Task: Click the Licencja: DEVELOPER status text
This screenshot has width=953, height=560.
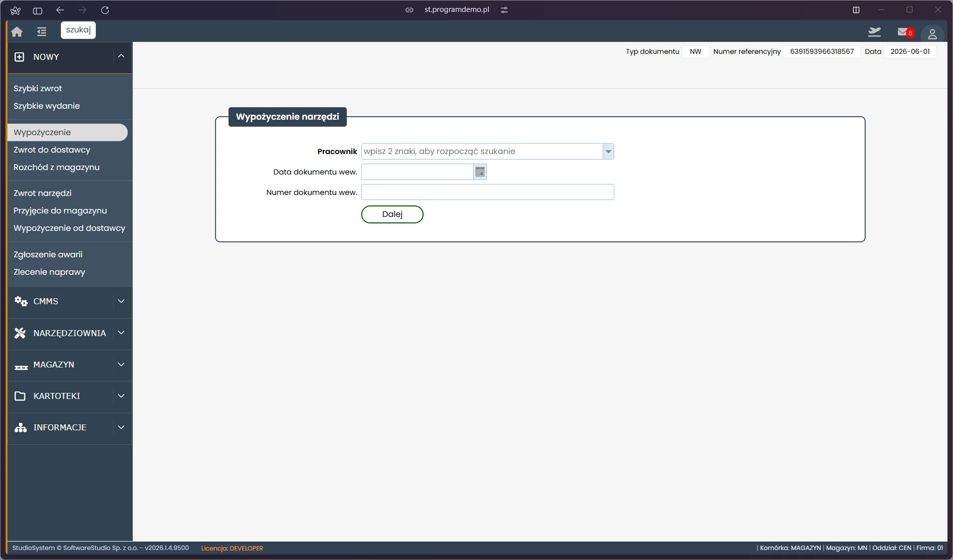Action: 232,548
